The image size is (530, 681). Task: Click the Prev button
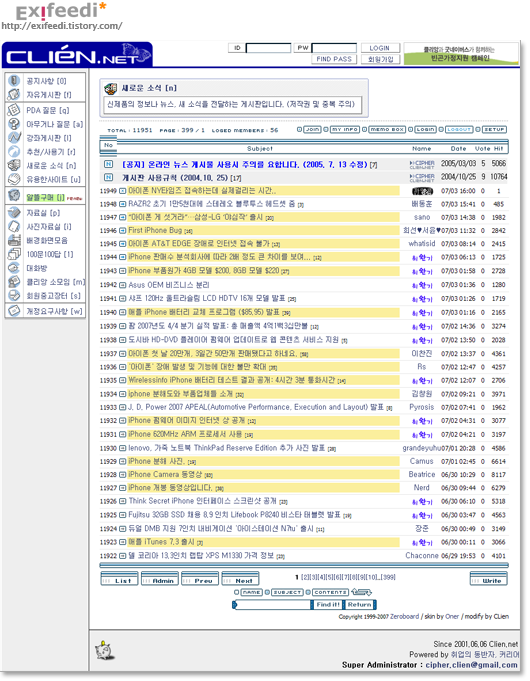(x=200, y=579)
